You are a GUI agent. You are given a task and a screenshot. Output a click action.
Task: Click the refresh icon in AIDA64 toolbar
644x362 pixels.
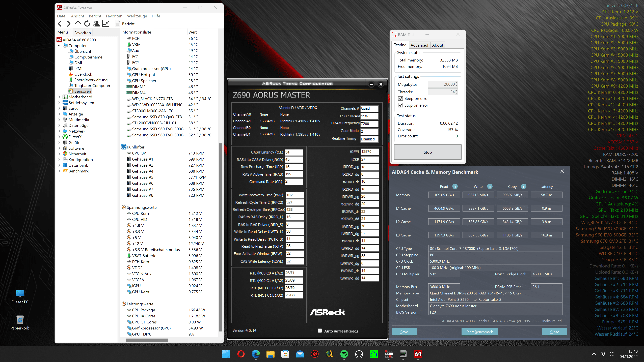pos(87,24)
